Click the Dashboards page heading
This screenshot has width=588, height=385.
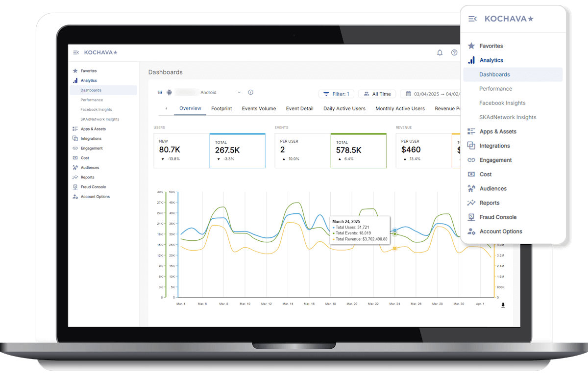(x=166, y=72)
